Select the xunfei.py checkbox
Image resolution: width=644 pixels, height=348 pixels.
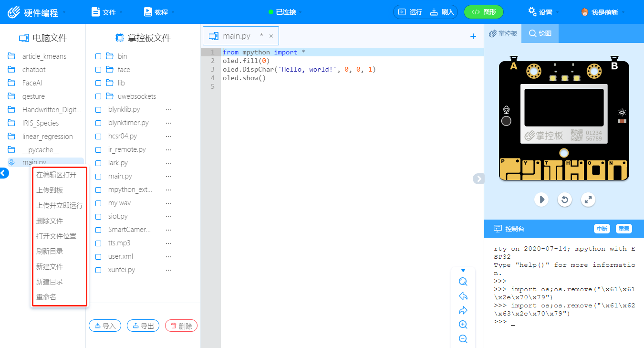pos(98,270)
